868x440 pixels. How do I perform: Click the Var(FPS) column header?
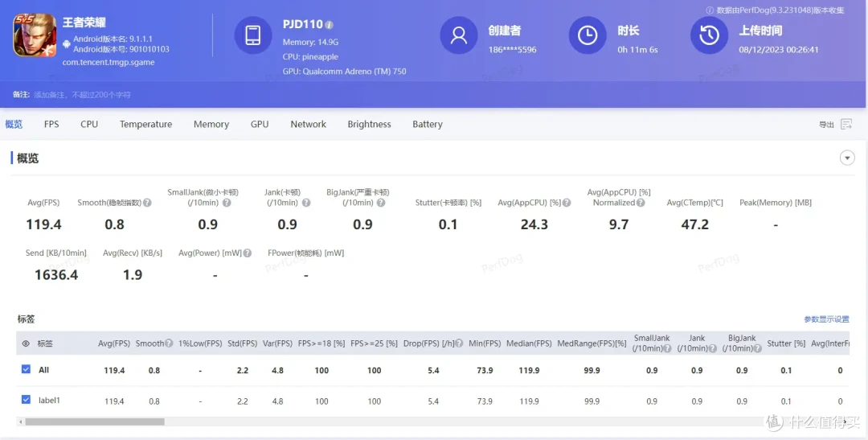coord(277,343)
